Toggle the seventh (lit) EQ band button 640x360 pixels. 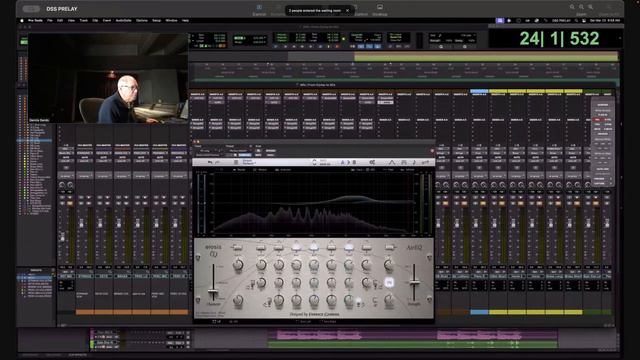(x=349, y=247)
